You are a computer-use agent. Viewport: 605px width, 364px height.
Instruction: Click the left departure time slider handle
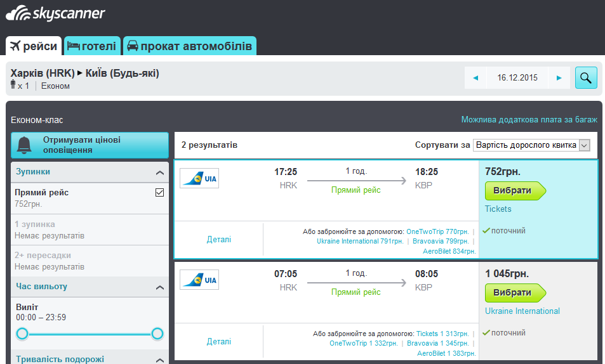click(x=22, y=334)
